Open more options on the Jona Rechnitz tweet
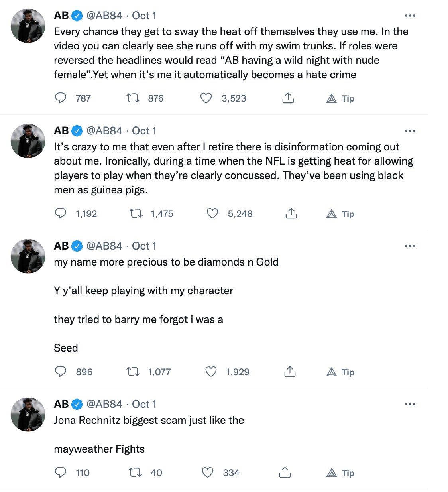 (x=410, y=404)
